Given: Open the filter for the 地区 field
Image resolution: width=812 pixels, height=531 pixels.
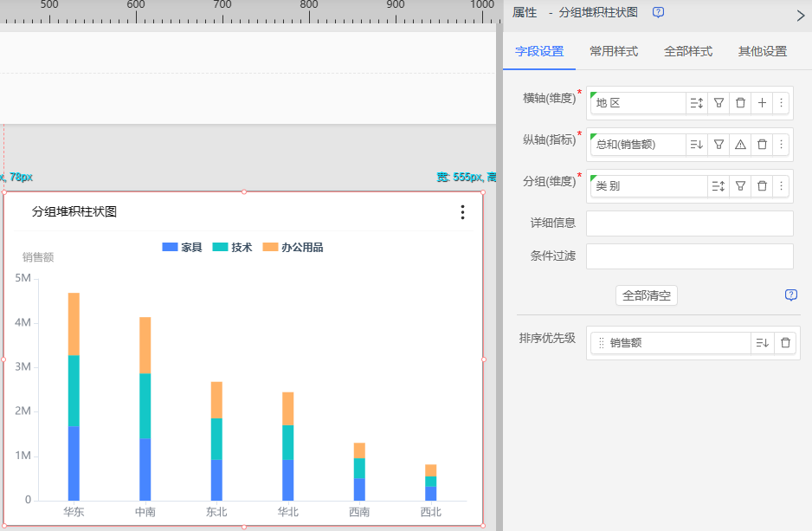Looking at the screenshot, I should pos(719,103).
